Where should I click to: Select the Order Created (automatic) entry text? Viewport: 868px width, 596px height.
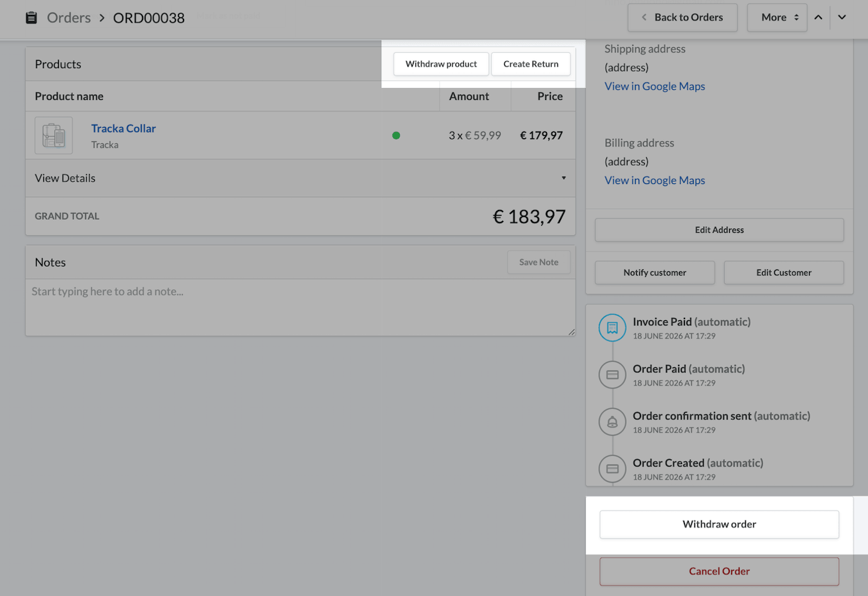pos(698,463)
